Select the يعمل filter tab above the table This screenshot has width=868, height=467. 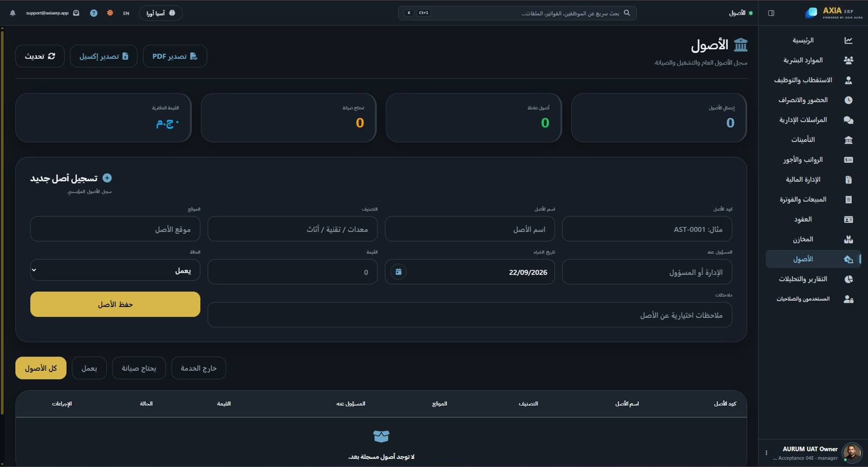point(90,368)
